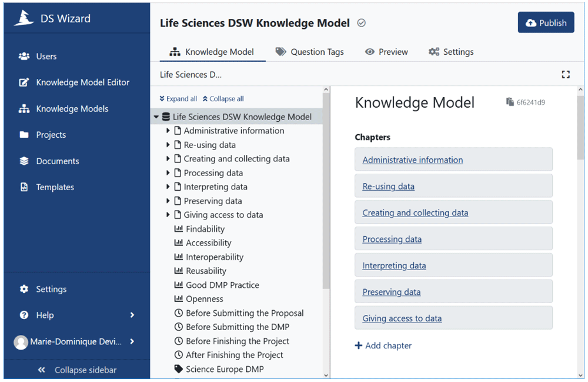
Task: Select Good DMP Practice in the tree
Action: pyautogui.click(x=222, y=285)
